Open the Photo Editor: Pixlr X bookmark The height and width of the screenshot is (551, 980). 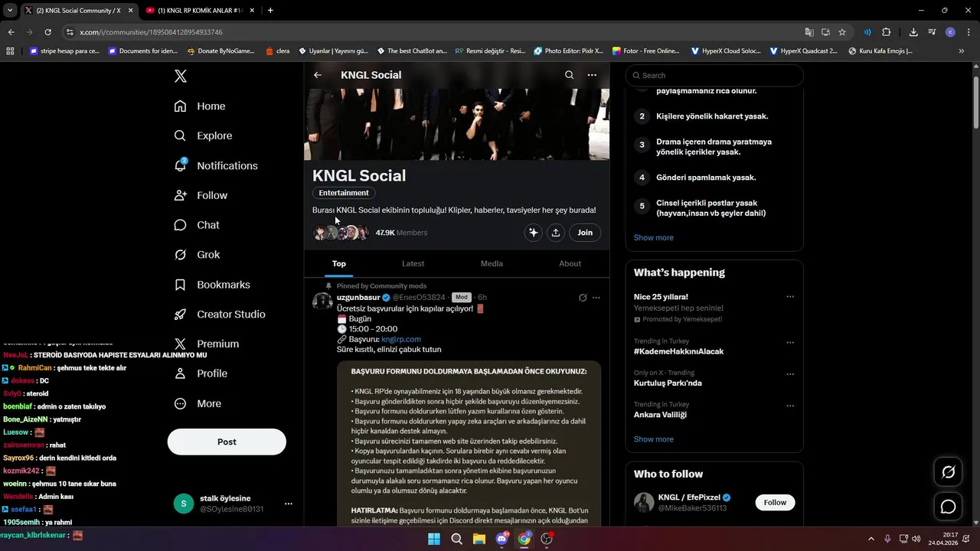tap(569, 51)
